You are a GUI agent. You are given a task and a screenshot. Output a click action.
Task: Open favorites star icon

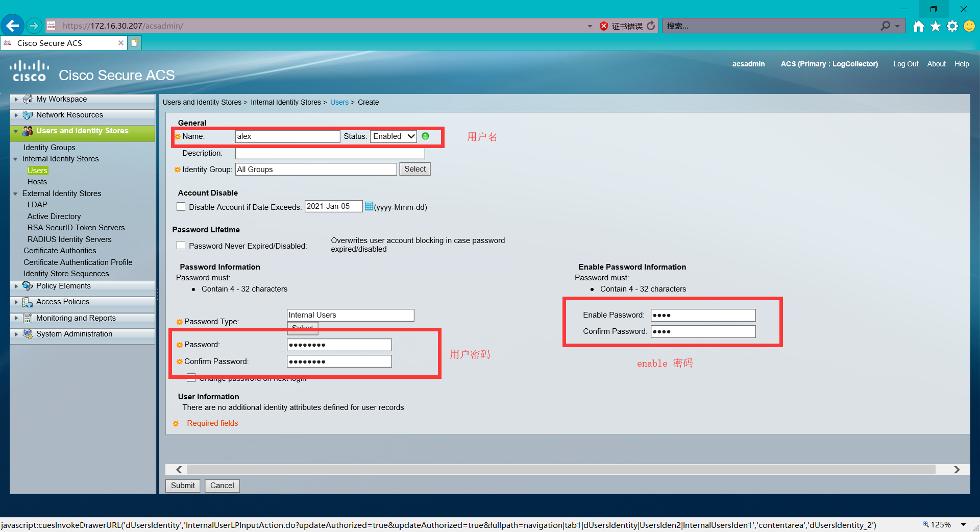(936, 26)
